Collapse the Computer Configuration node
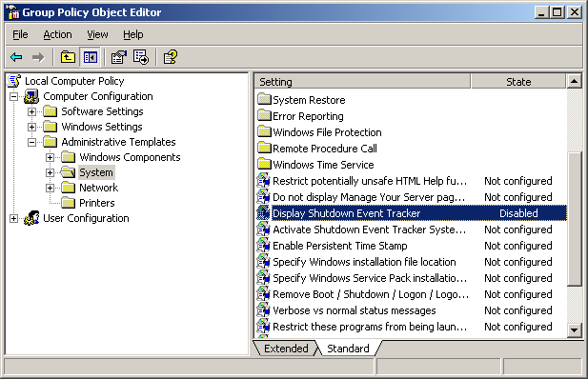This screenshot has width=588, height=379. (14, 96)
